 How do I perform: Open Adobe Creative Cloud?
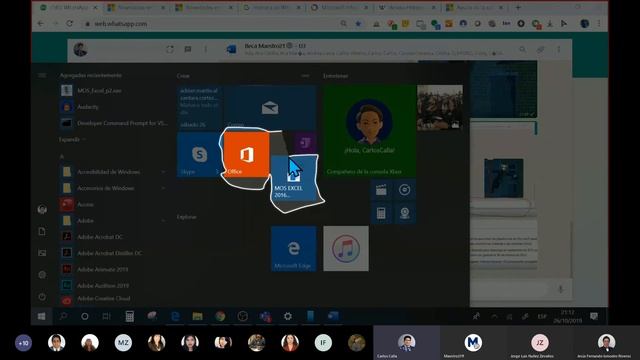pos(113,299)
